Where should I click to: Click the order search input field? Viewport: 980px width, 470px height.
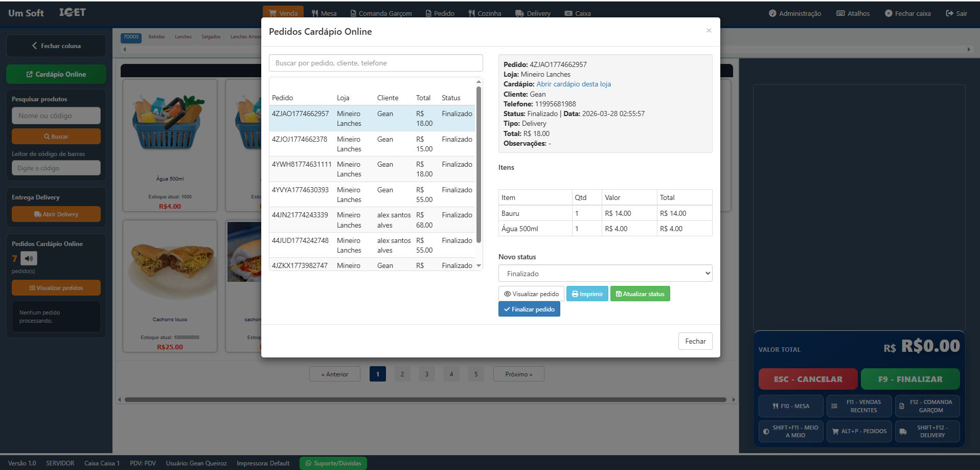pos(376,63)
